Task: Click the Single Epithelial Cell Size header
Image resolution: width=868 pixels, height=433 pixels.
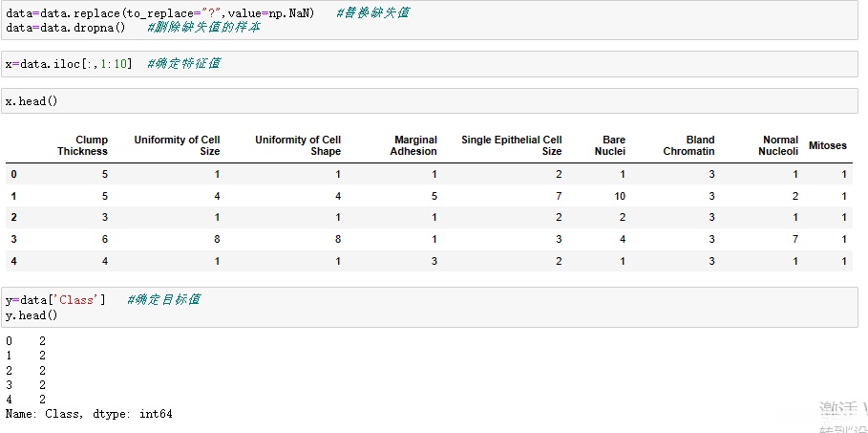Action: pos(512,145)
